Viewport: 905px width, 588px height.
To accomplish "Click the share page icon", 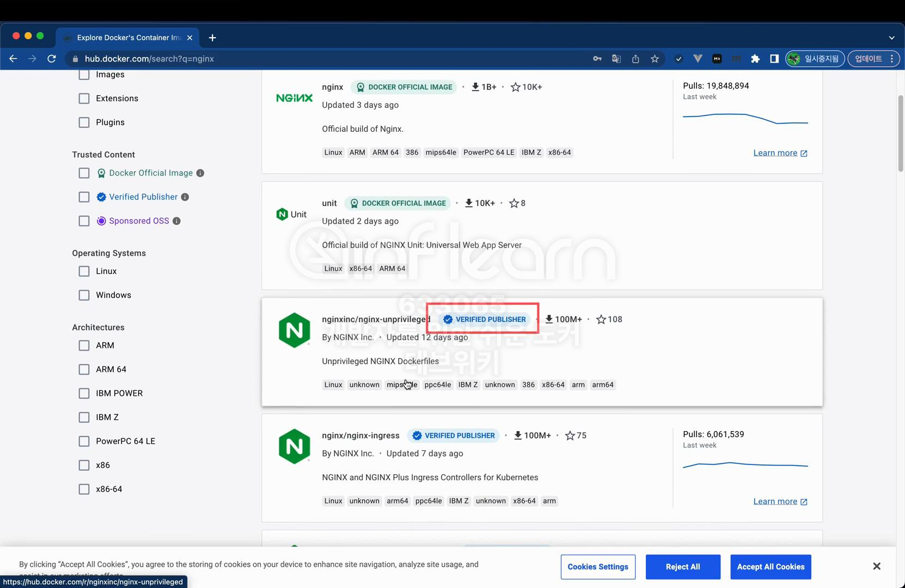I will (635, 59).
